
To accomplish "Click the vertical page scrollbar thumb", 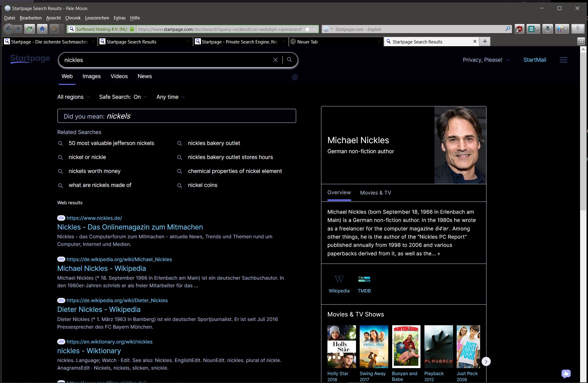I will pyautogui.click(x=583, y=132).
